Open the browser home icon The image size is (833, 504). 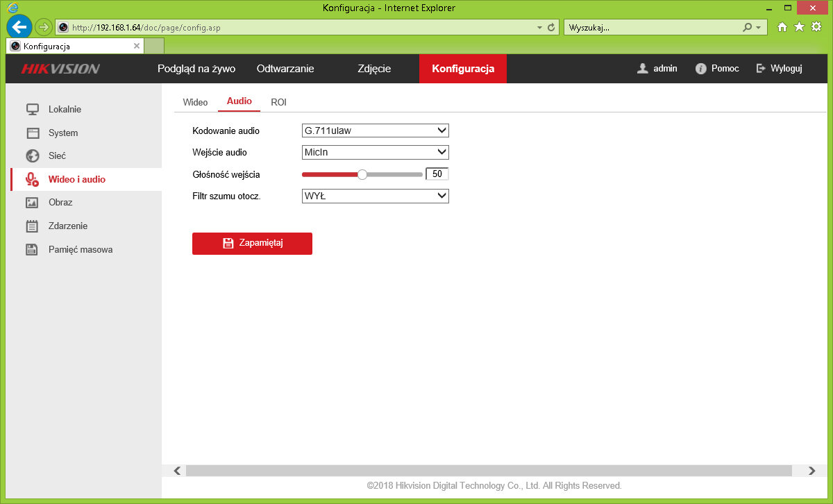(782, 27)
